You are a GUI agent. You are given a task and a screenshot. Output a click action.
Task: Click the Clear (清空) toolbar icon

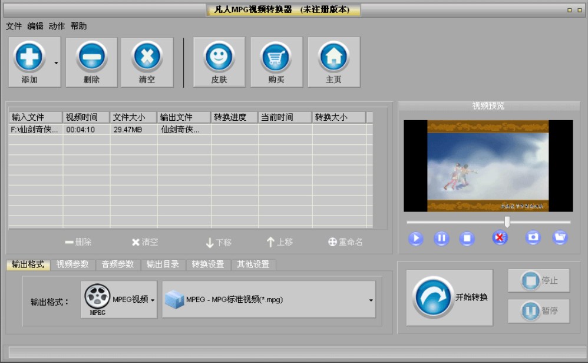point(147,58)
